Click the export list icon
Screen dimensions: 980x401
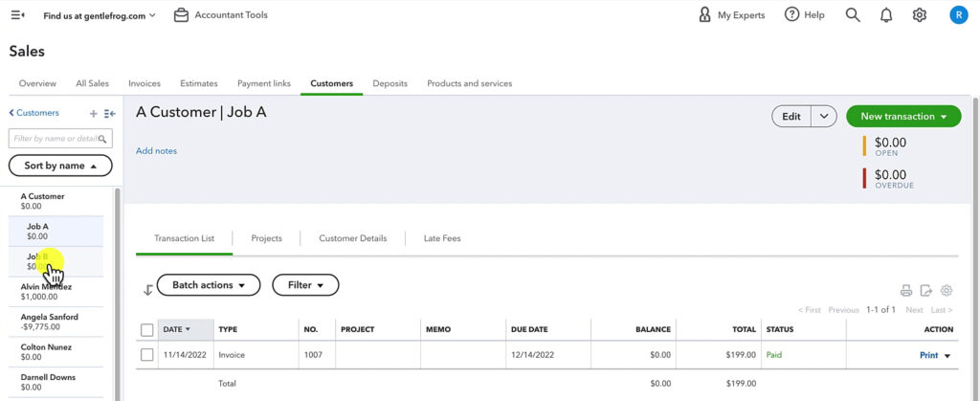[x=926, y=291]
